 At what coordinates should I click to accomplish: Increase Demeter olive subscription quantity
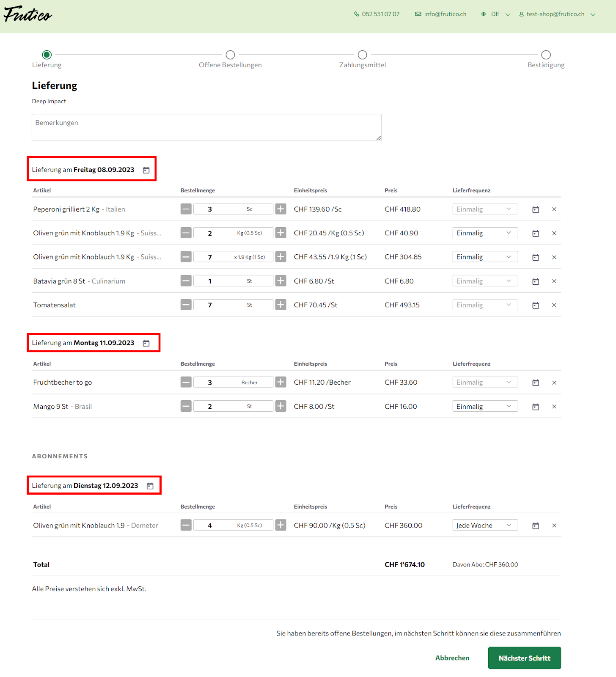[280, 525]
